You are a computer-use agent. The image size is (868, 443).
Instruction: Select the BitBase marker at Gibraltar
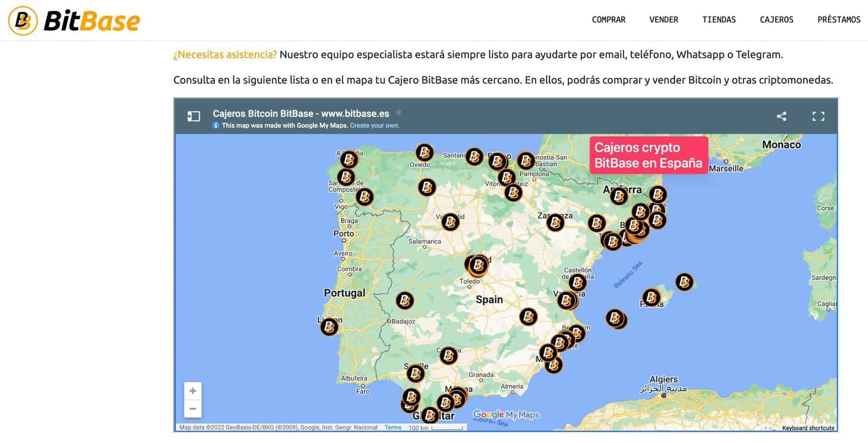point(430,415)
